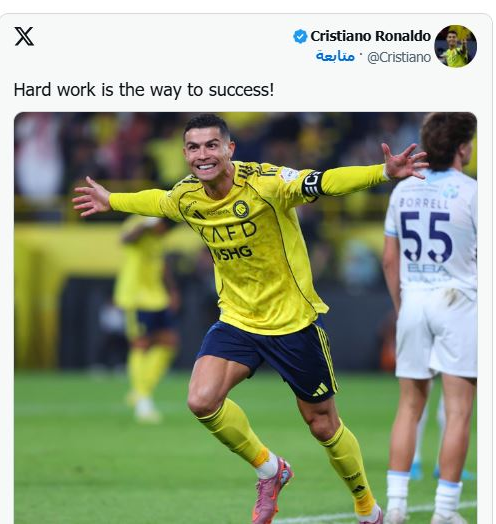Click the league patch on the sleeve
The height and width of the screenshot is (524, 496).
(x=289, y=174)
